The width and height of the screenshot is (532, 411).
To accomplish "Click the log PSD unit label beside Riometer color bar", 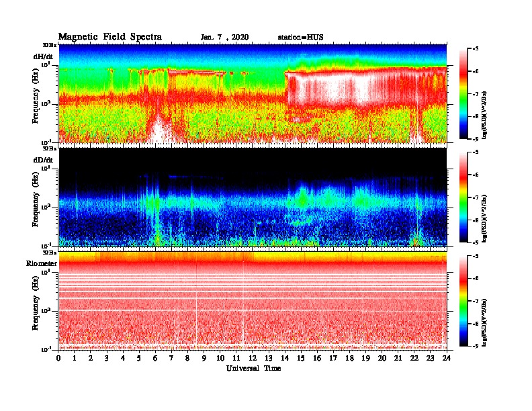I will [484, 322].
